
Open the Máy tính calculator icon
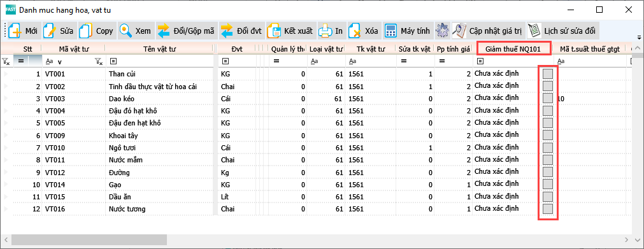pos(390,31)
